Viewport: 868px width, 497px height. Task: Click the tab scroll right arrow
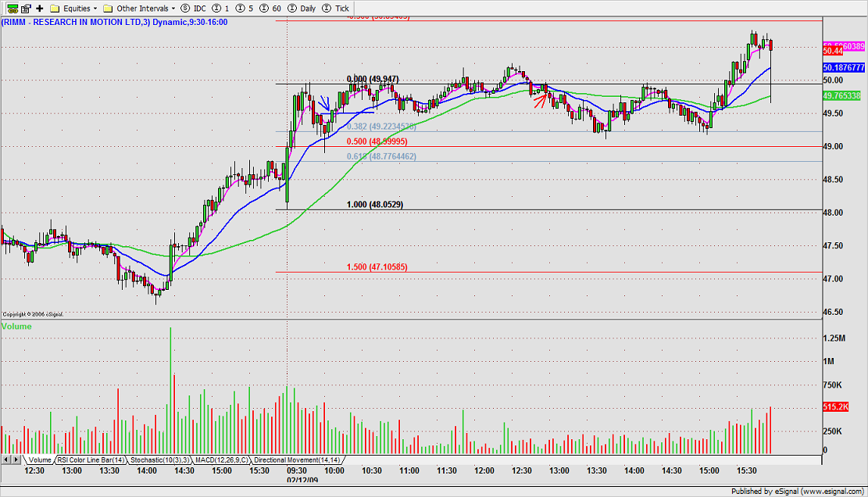click(16, 459)
